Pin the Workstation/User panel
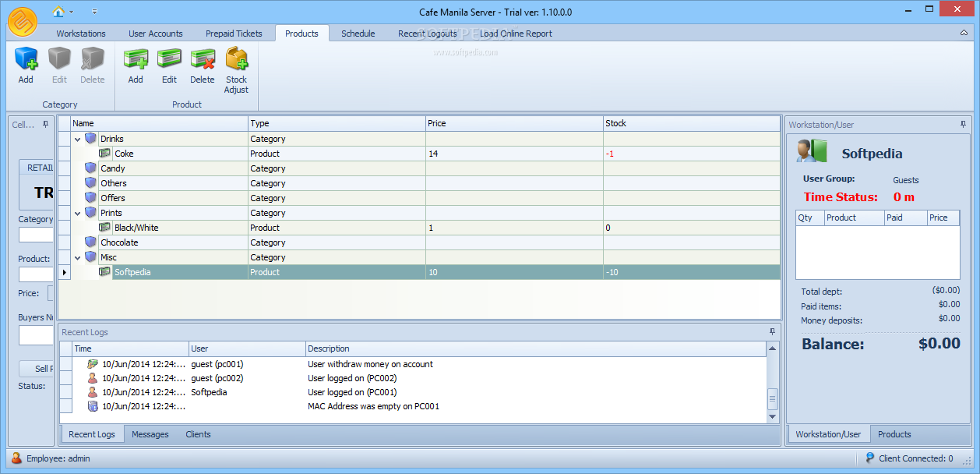The image size is (980, 474). point(964,124)
